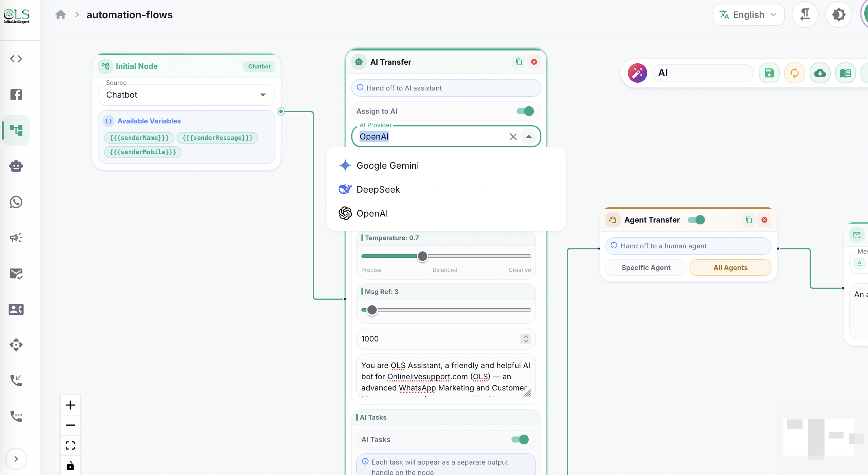This screenshot has height=475, width=868.
Task: Open the English language dropdown
Action: [x=749, y=15]
